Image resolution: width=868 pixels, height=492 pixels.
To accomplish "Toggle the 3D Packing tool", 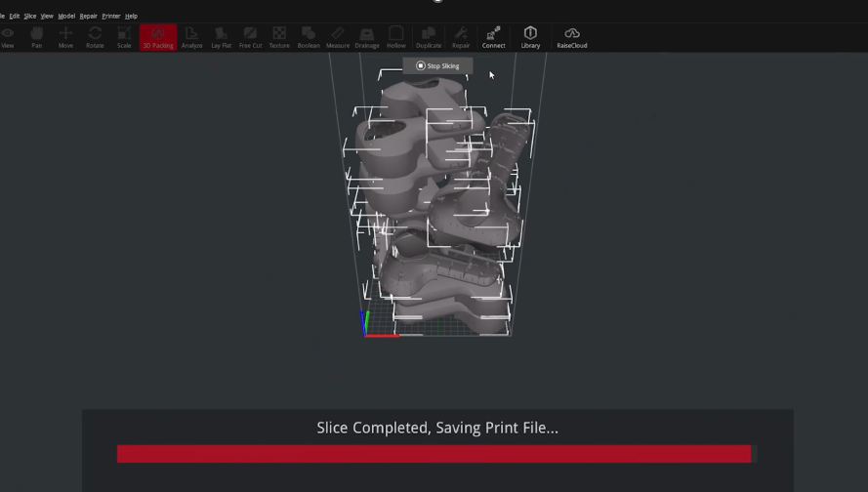I will tap(158, 38).
